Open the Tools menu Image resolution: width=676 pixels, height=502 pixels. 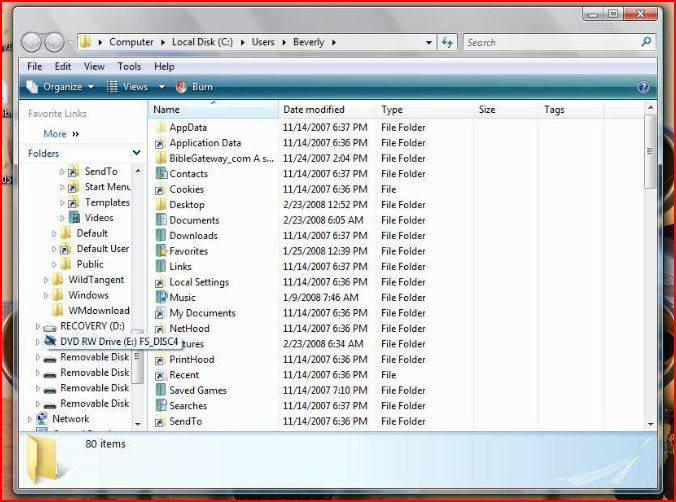pos(129,66)
